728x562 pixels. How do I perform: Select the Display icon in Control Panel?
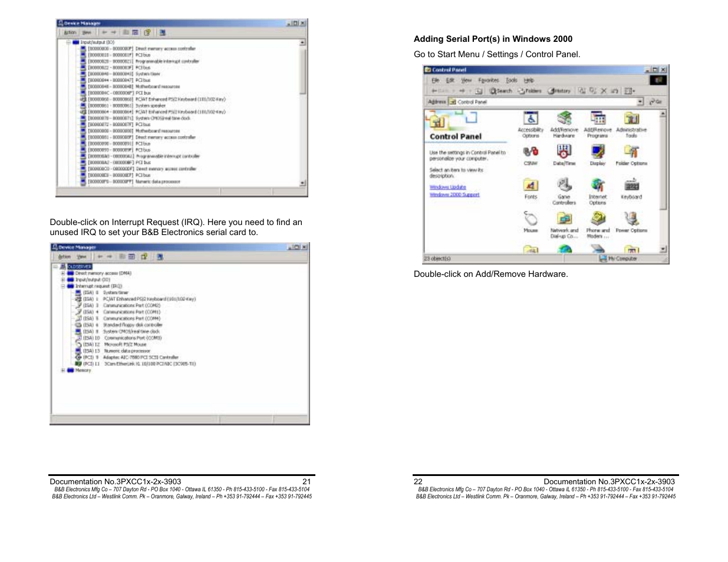click(598, 156)
